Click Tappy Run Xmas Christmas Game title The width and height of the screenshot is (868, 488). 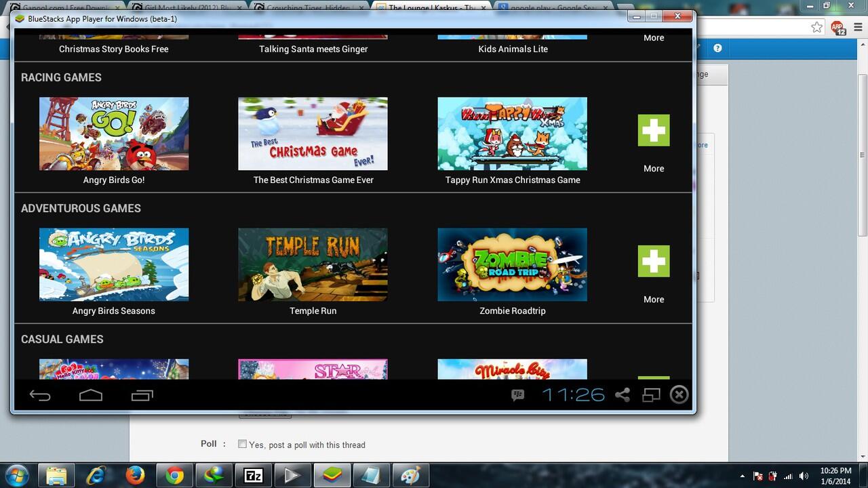pyautogui.click(x=513, y=180)
